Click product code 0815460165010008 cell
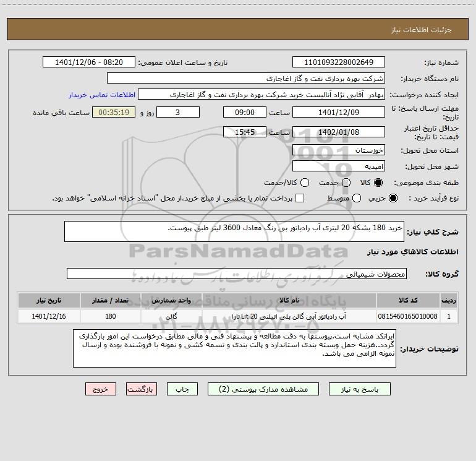 point(408,316)
